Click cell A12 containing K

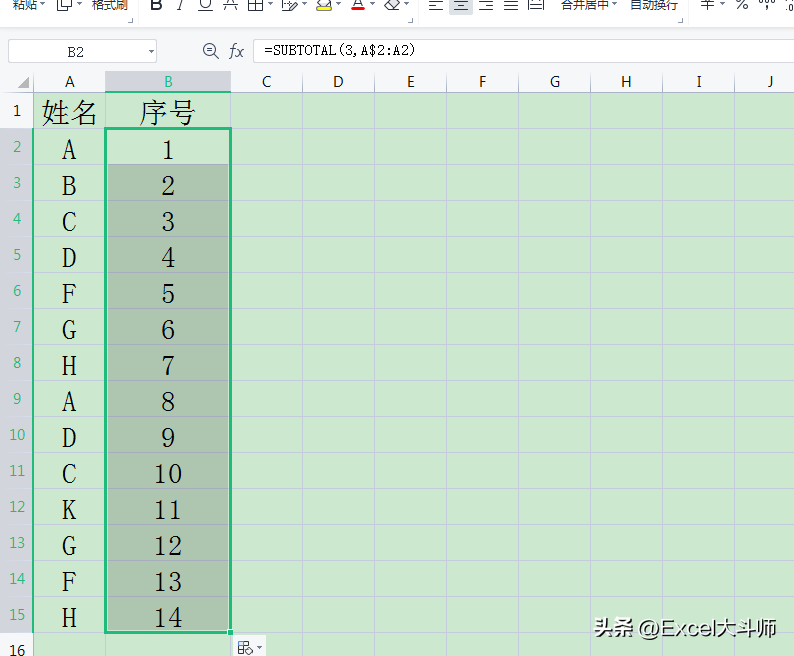[x=70, y=507]
